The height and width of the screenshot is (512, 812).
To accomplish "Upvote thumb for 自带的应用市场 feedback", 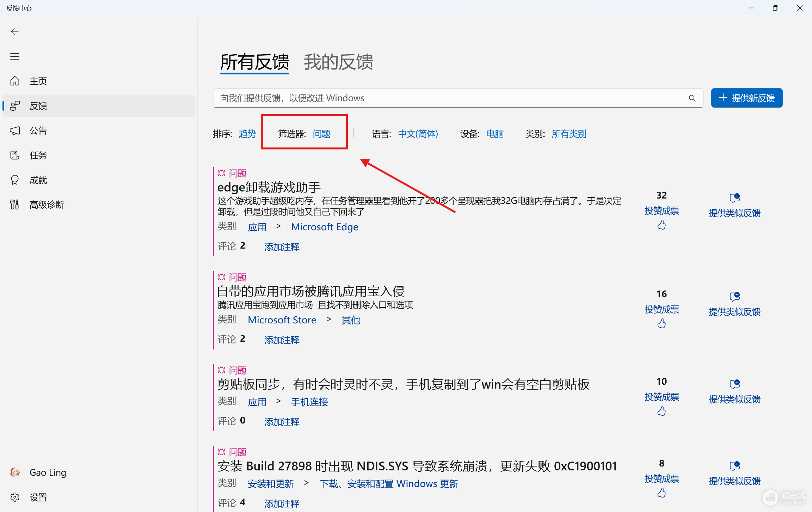I will pyautogui.click(x=662, y=323).
